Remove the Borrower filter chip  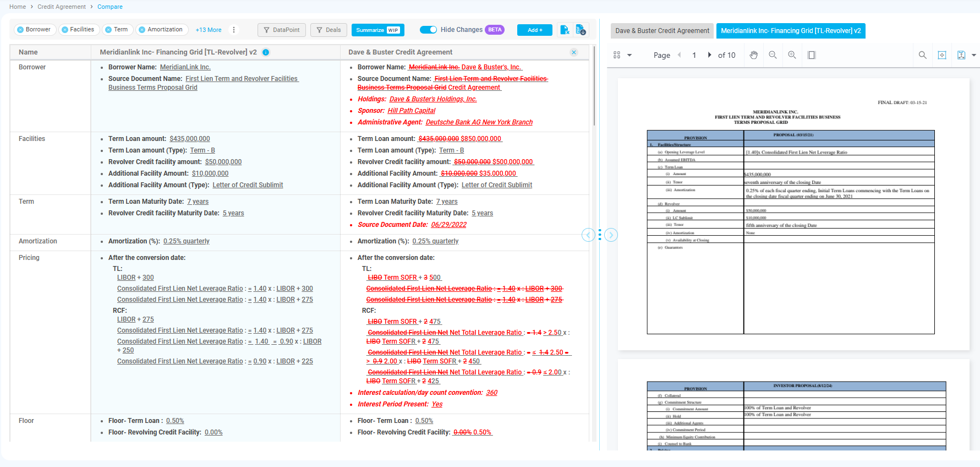pos(20,30)
